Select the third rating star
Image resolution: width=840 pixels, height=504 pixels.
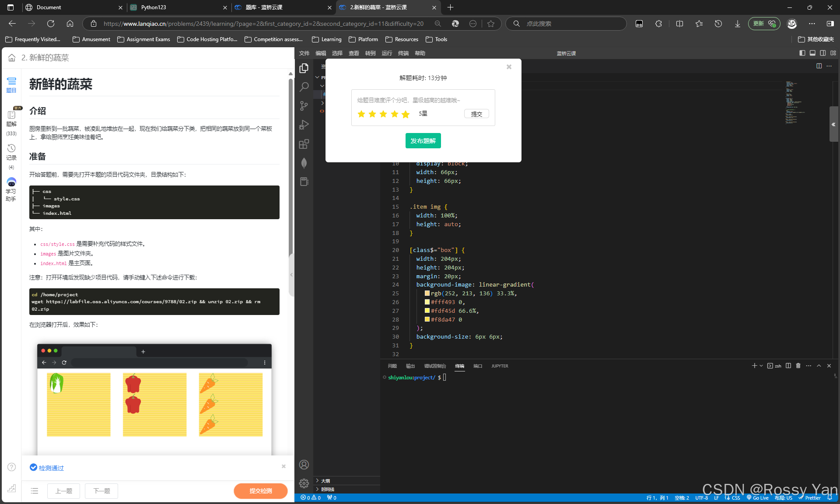point(383,114)
